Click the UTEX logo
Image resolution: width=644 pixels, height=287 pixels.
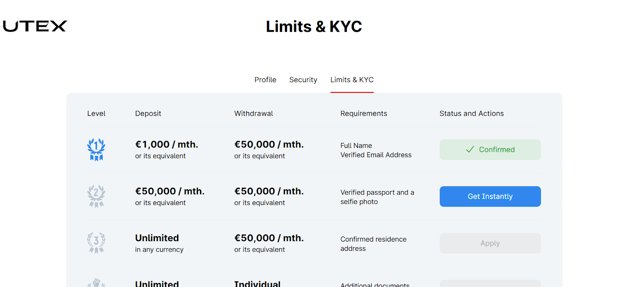click(35, 26)
